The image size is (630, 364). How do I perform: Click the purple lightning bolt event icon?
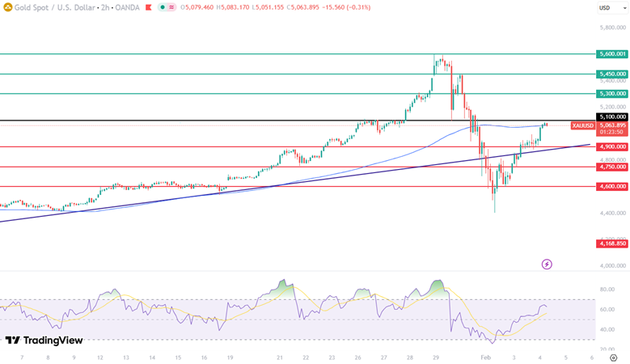click(547, 264)
